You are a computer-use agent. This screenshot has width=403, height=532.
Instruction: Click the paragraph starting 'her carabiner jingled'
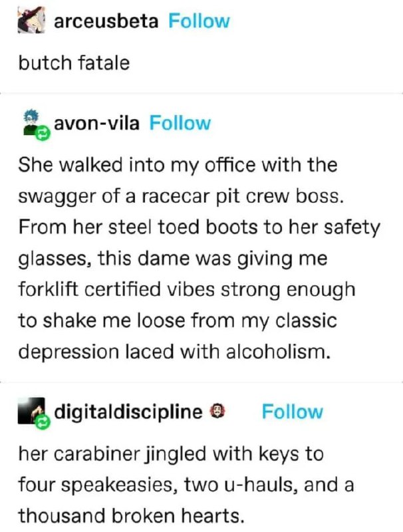point(186,485)
